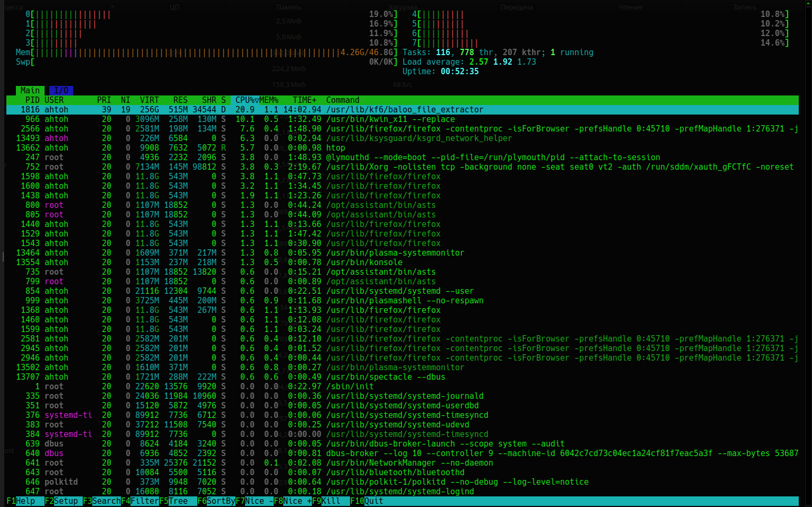Select the systemd-journald process row
Viewport: 812px width, 507px height.
pos(403,396)
